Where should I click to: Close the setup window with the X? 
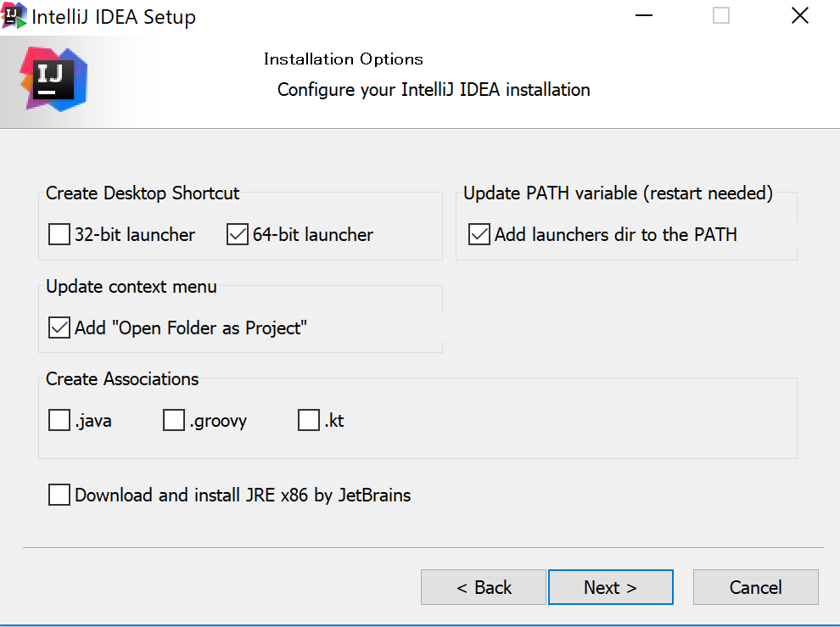[799, 15]
